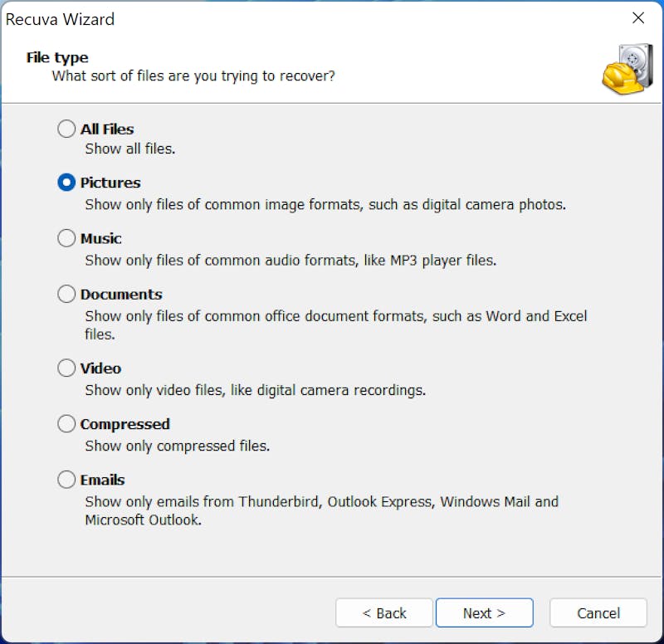Click the Documents option label
664x644 pixels.
click(121, 295)
